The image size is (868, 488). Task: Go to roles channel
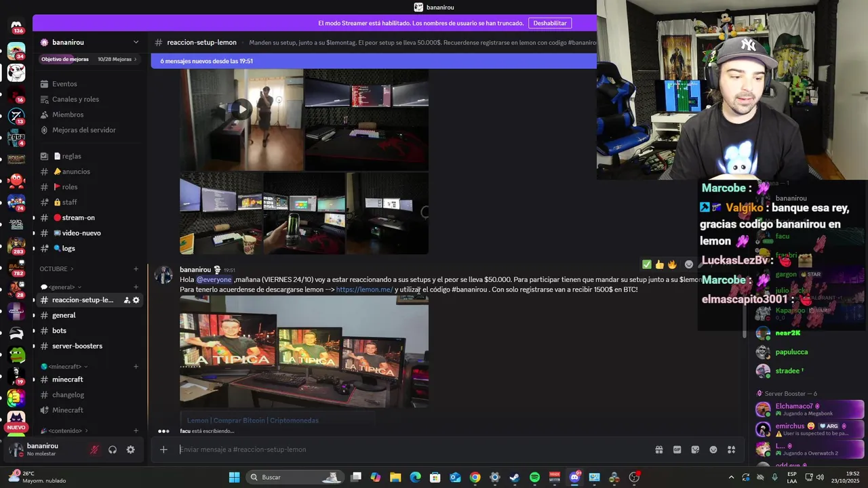90,187
